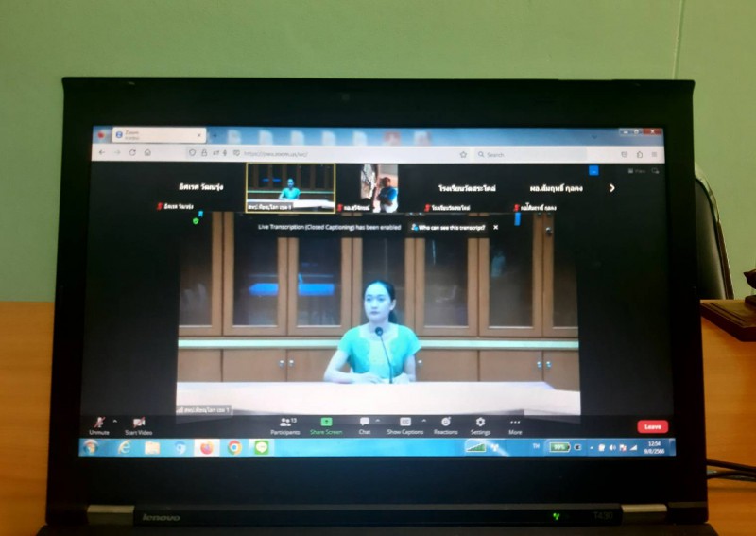Open the Reactions menu
This screenshot has height=536, width=756.
[x=445, y=426]
